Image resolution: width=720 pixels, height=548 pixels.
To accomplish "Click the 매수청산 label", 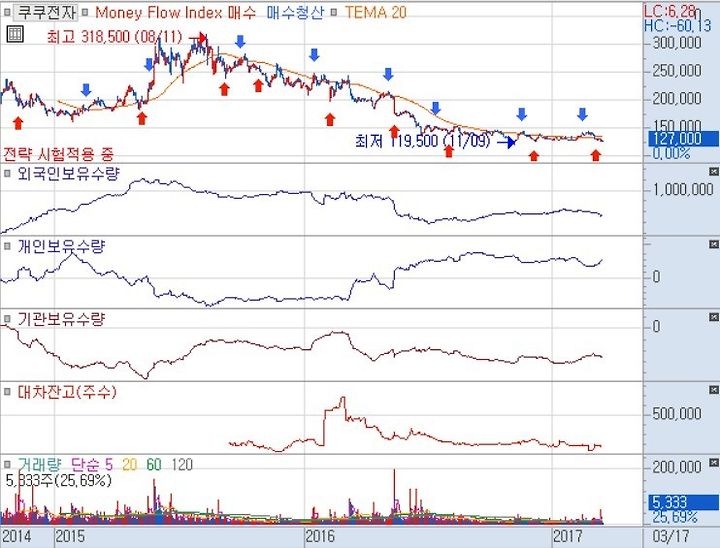I will coord(295,12).
